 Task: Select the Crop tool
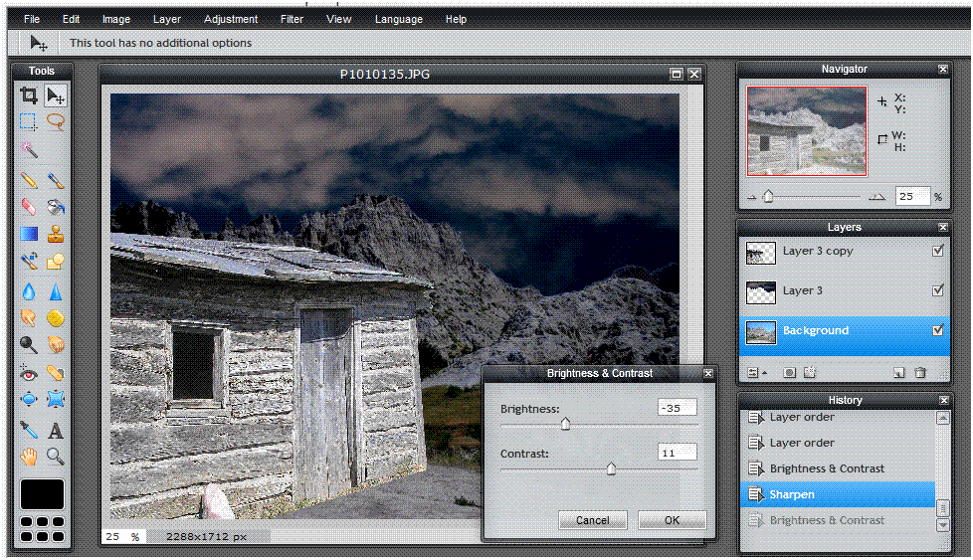(x=29, y=96)
